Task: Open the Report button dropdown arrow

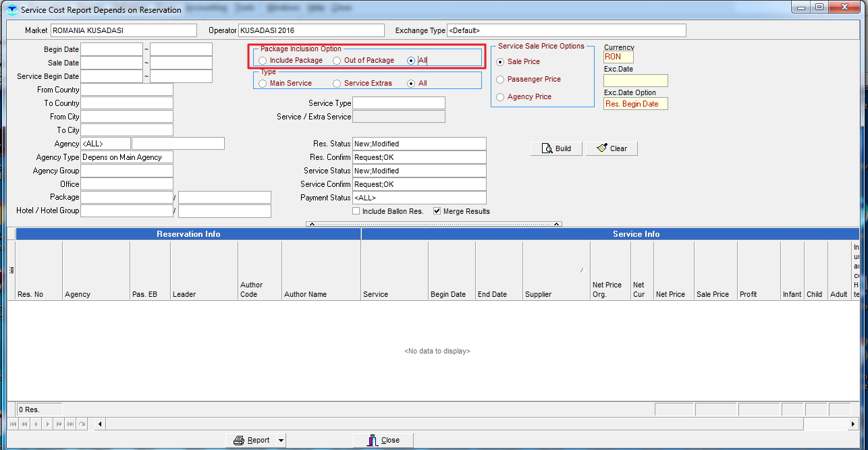Action: point(281,441)
